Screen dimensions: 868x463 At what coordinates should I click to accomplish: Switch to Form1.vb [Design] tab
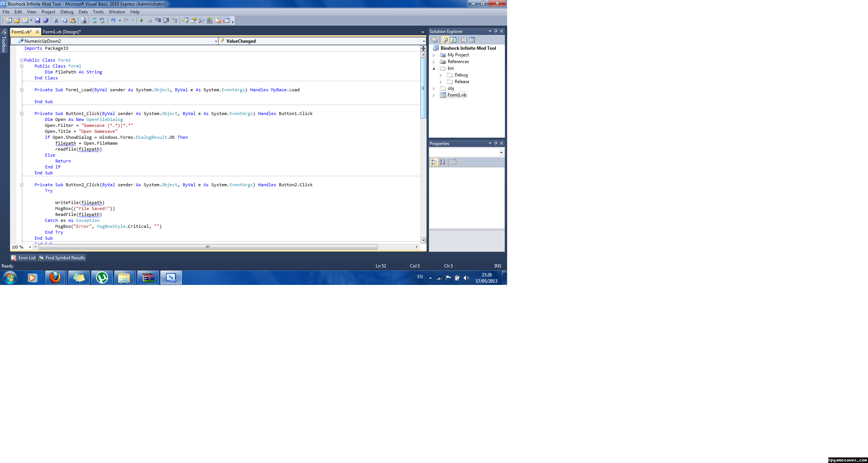tap(62, 32)
